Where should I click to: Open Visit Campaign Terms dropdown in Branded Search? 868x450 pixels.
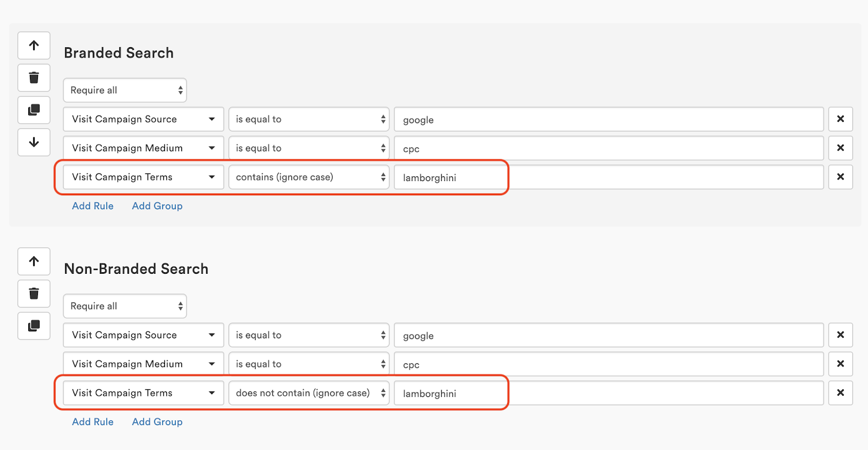pyautogui.click(x=144, y=177)
